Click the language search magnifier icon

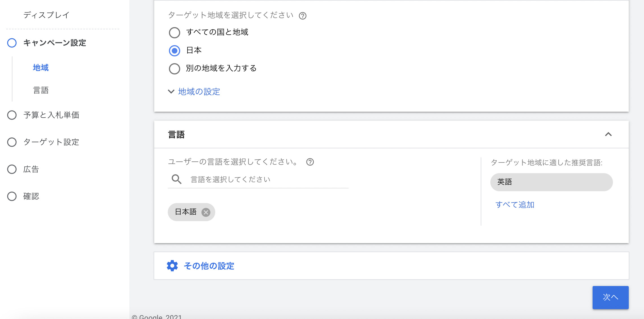(177, 179)
